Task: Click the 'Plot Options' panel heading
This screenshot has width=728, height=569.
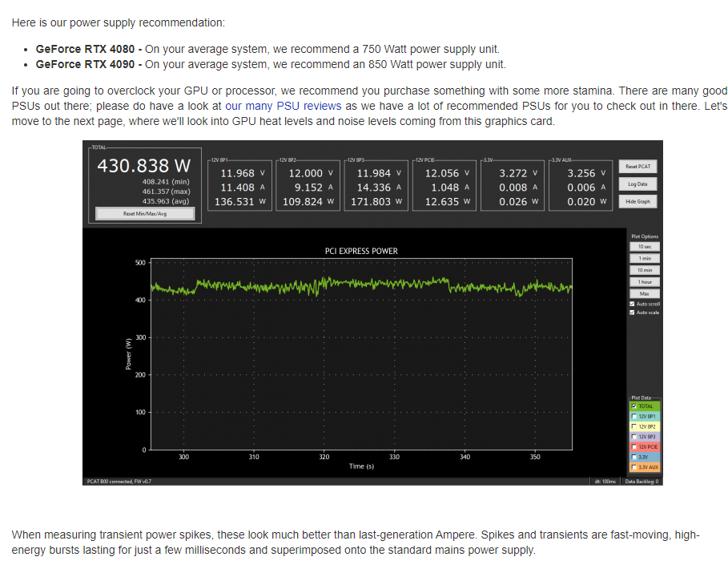Action: tap(645, 236)
